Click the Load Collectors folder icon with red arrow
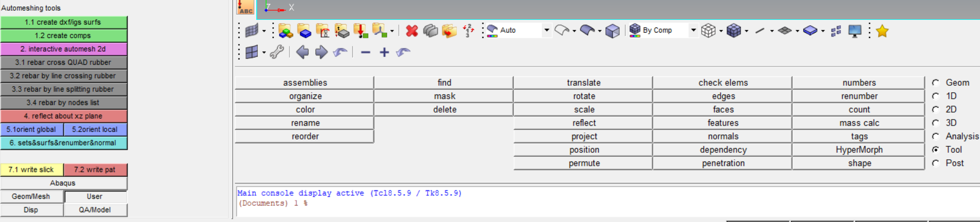Image resolution: width=980 pixels, height=222 pixels. coord(360,31)
